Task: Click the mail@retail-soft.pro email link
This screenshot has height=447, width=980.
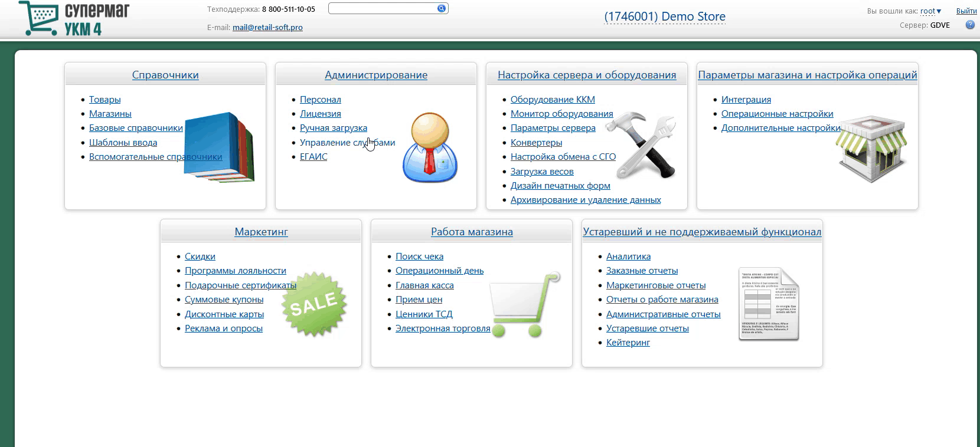Action: coord(267,27)
